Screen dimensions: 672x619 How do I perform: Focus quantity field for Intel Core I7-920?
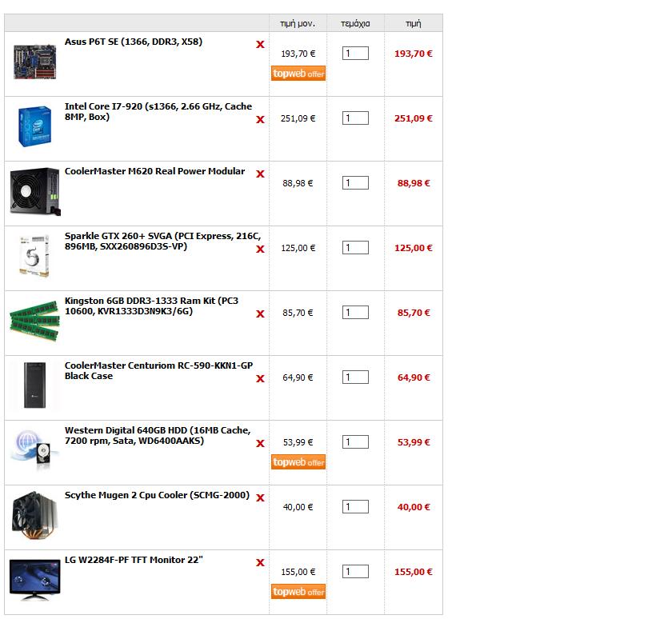(355, 118)
